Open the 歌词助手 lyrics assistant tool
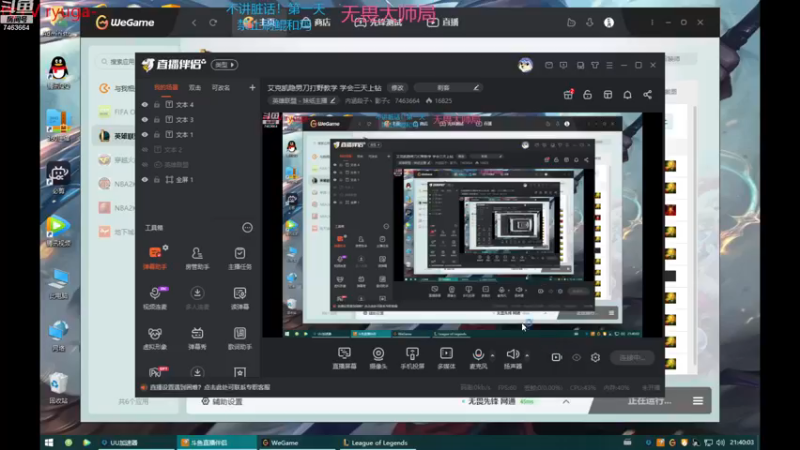Screen dimensions: 800x450 pyautogui.click(x=240, y=338)
